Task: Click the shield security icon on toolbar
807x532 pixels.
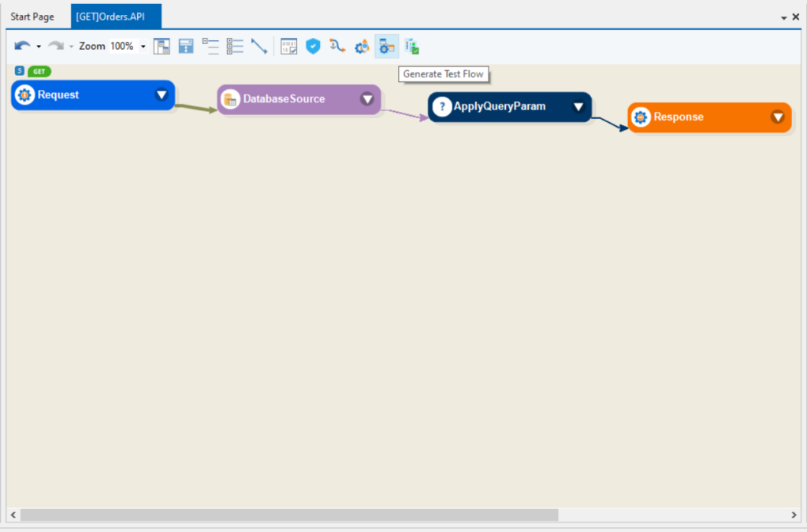Action: coord(313,46)
